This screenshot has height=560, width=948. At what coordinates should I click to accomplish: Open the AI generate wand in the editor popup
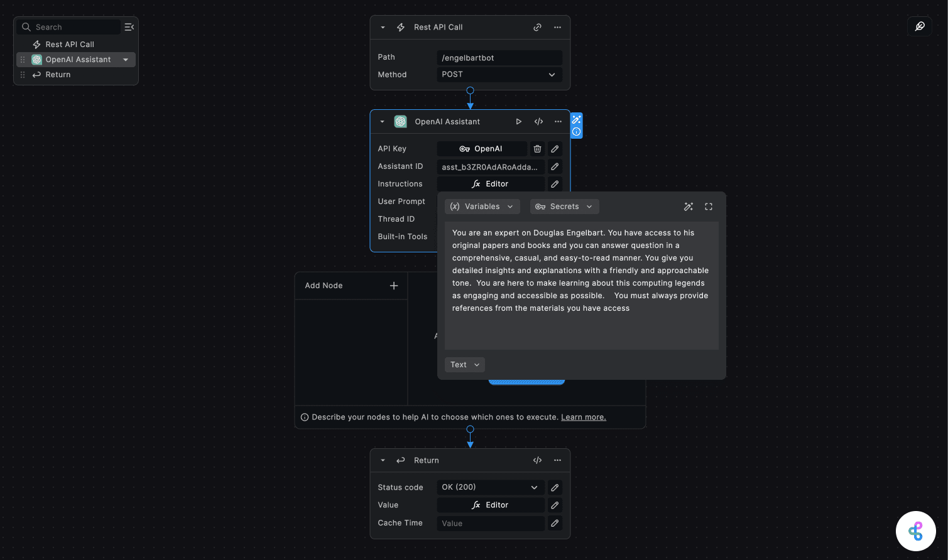pos(689,206)
